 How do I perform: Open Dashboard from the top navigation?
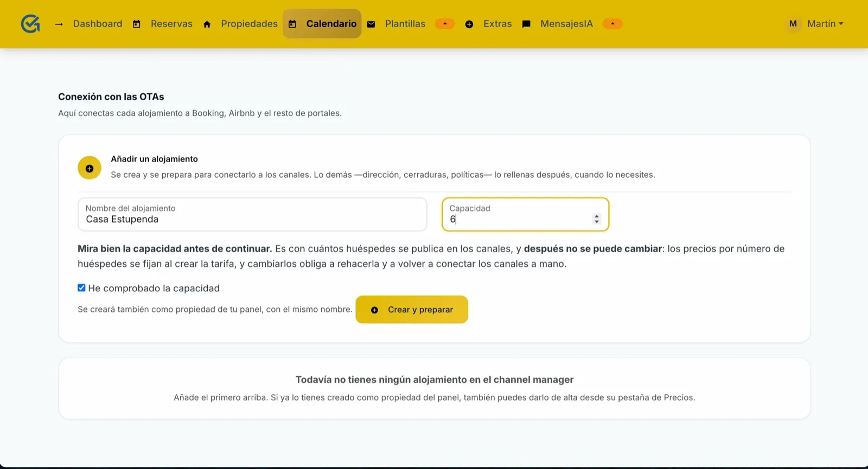pyautogui.click(x=98, y=24)
